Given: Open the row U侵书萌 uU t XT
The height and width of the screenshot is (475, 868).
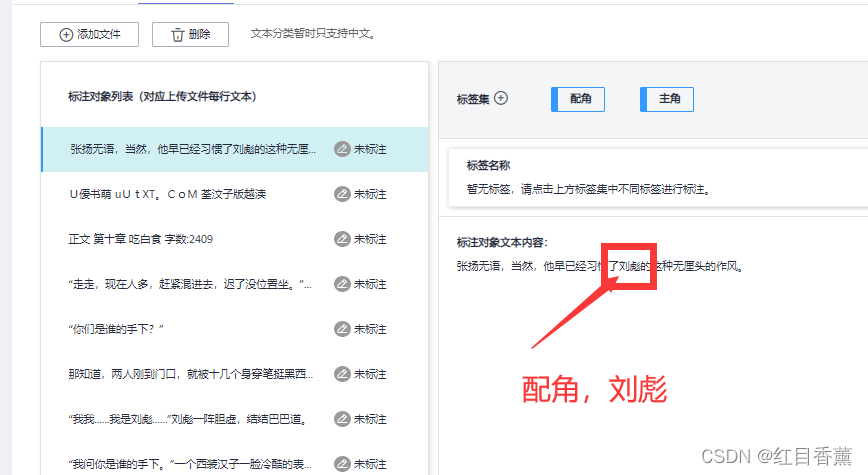Looking at the screenshot, I should coord(235,194).
